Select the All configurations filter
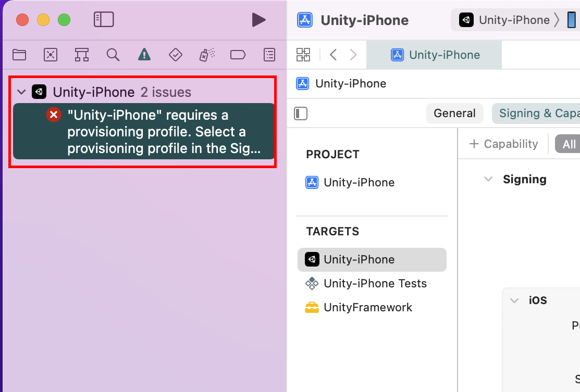The height and width of the screenshot is (392, 580). pyautogui.click(x=568, y=144)
